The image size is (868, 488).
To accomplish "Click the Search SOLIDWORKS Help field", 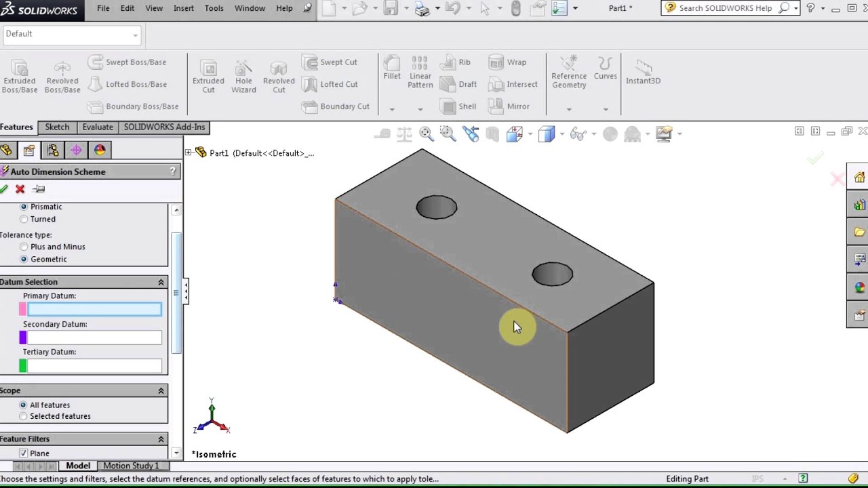I will [726, 8].
